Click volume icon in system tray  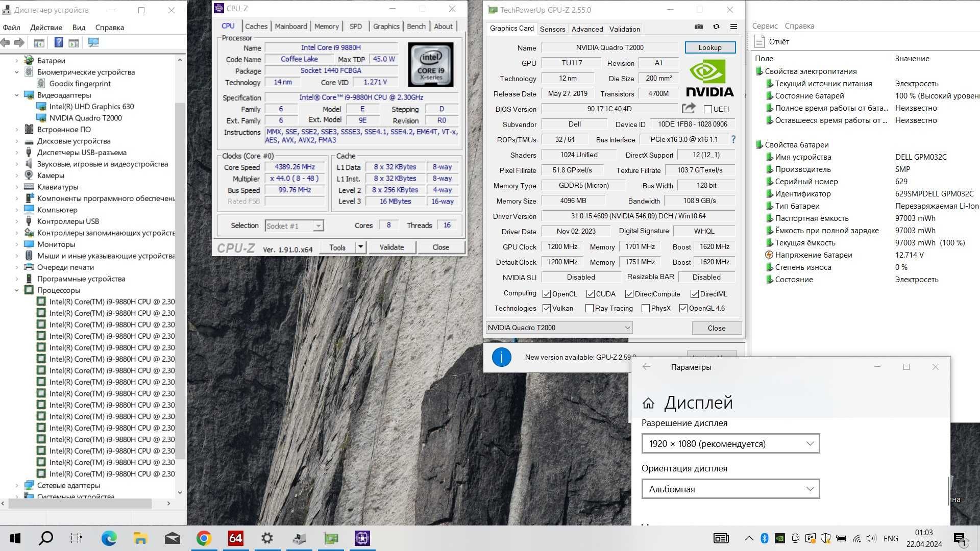click(871, 538)
